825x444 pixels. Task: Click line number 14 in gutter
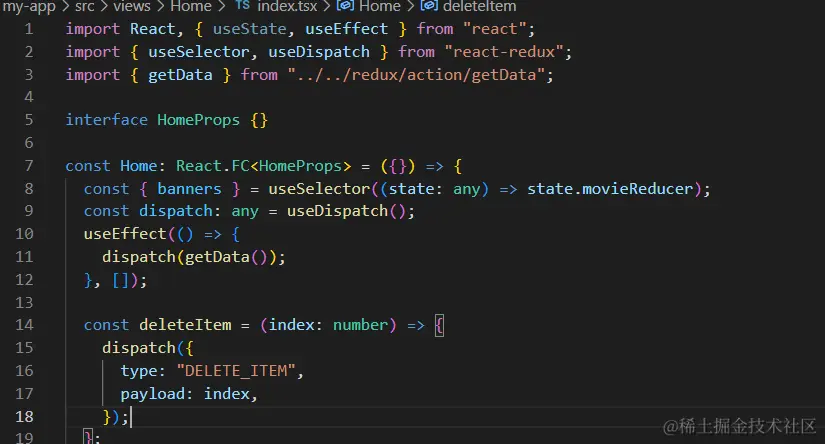pos(24,325)
